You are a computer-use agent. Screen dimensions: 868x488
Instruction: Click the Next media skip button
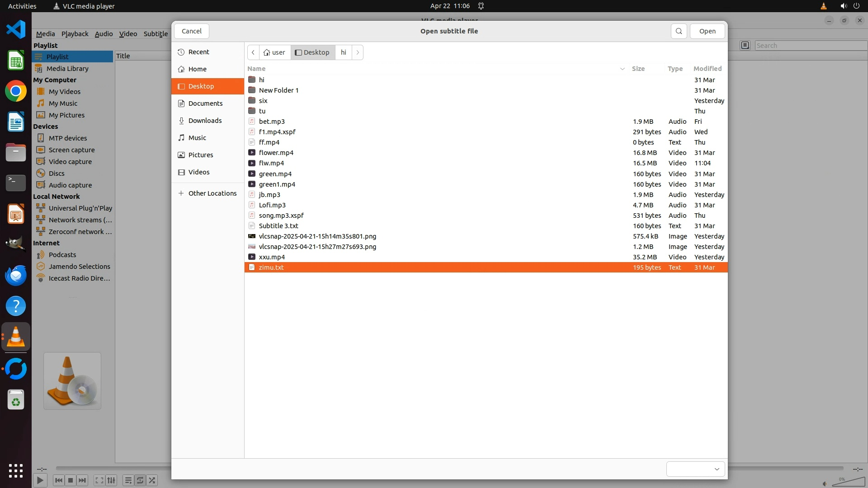(x=82, y=480)
